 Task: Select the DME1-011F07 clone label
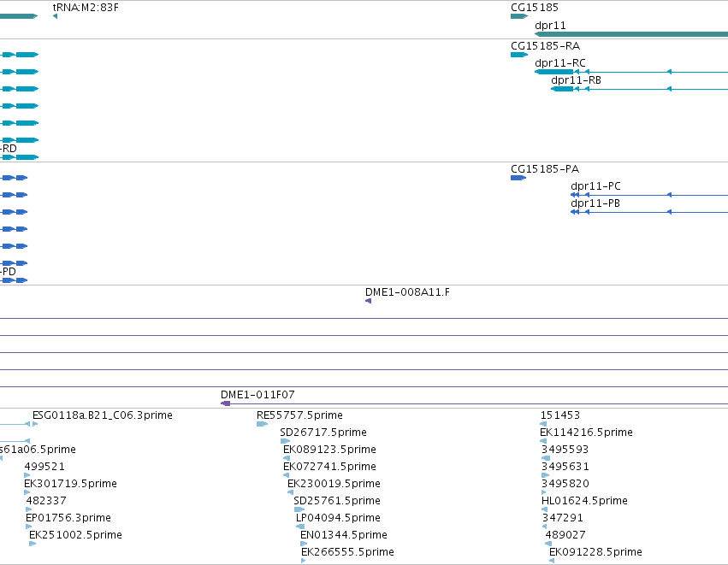click(257, 395)
